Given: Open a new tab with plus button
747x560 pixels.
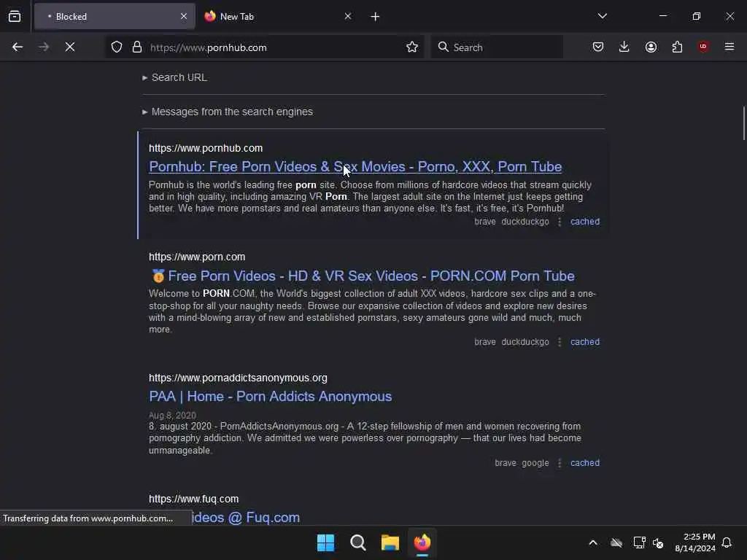Looking at the screenshot, I should pyautogui.click(x=376, y=17).
